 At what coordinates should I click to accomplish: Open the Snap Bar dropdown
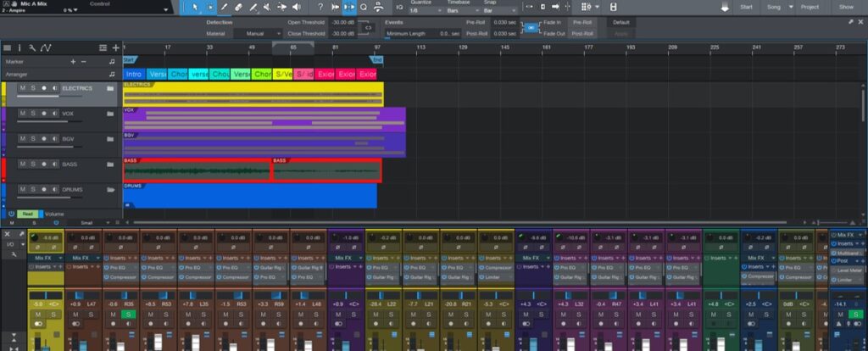[x=500, y=10]
